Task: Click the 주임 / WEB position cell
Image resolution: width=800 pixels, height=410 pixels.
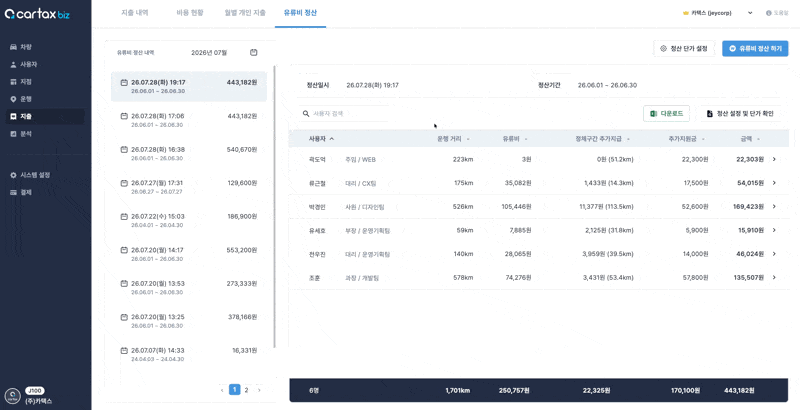Action: [x=360, y=160]
